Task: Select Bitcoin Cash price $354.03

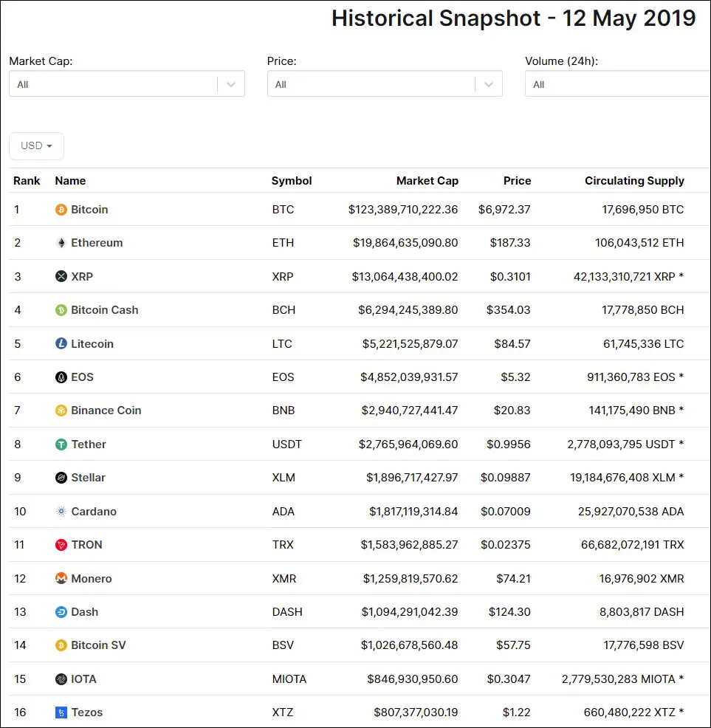Action: pos(508,309)
